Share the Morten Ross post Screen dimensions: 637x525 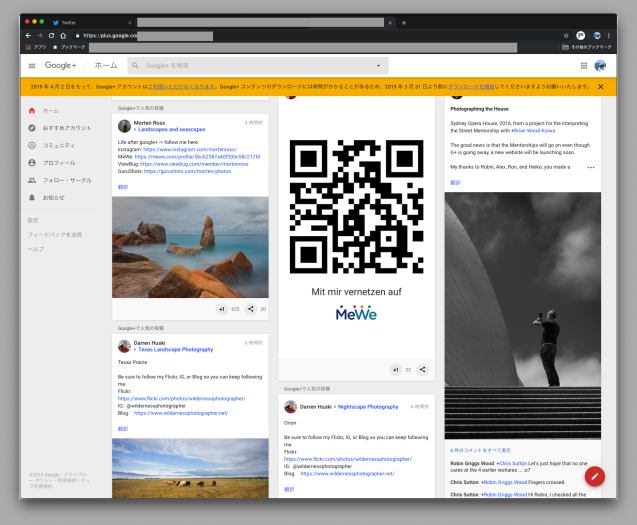tap(251, 309)
